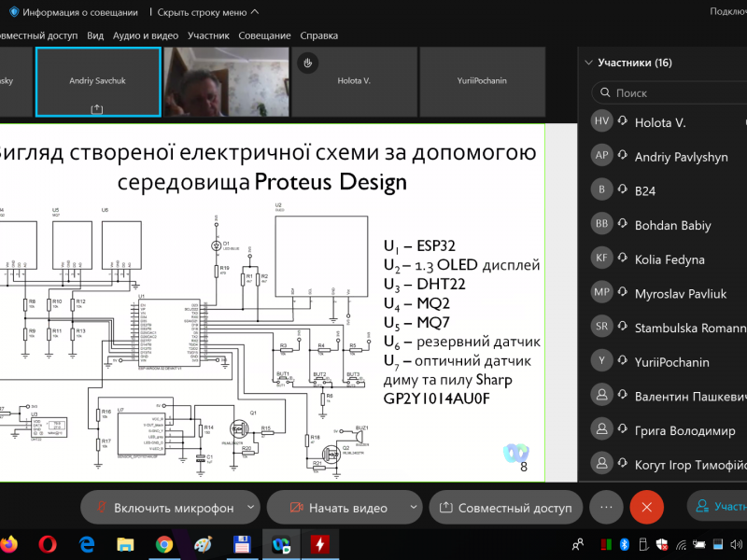Viewport: 747px width, 560px height.
Task: Open Firefox from the taskbar
Action: pos(9,543)
